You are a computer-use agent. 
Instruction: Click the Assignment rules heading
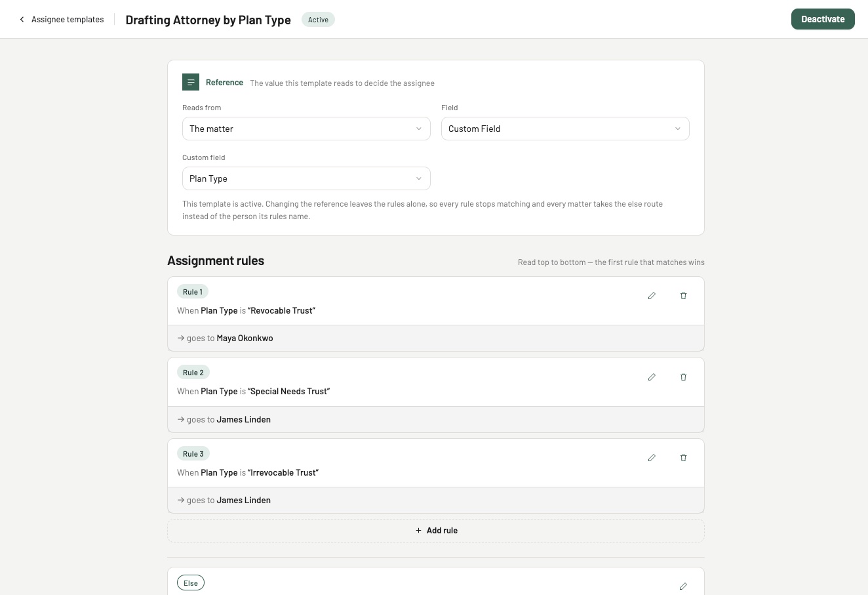tap(216, 260)
